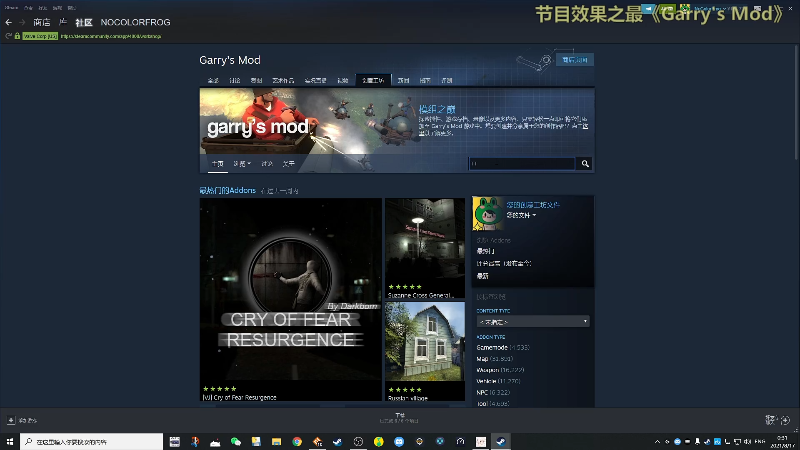This screenshot has width=800, height=450.
Task: Open the Suzanne Cross General addon thumbnail
Action: tap(425, 248)
